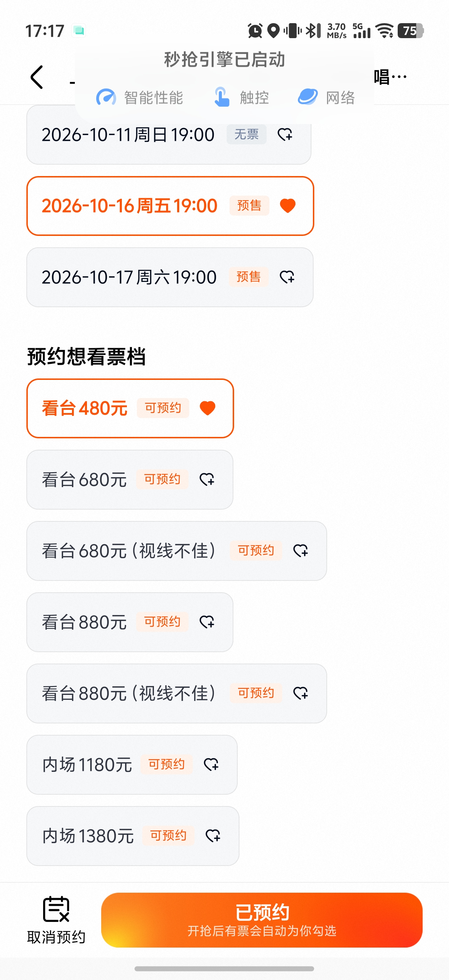Toggle the heart-plus on 看台680元 tier
The height and width of the screenshot is (980, 449).
(x=207, y=479)
